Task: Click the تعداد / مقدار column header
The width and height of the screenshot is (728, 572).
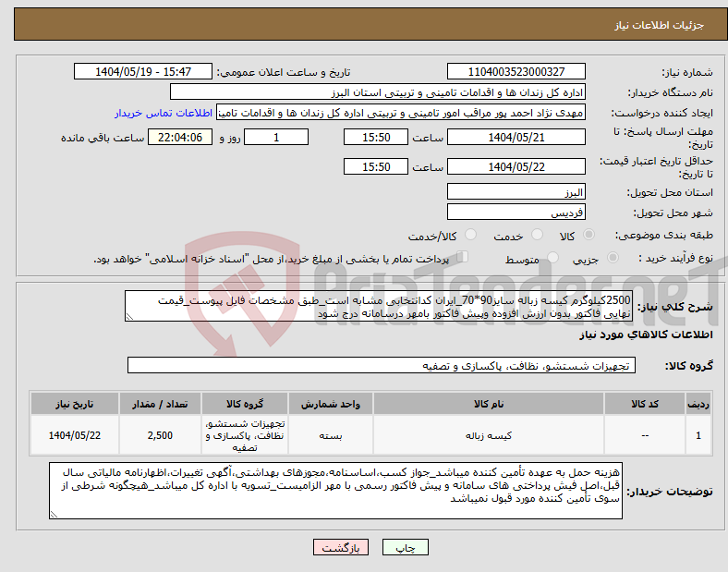Action: pos(160,404)
